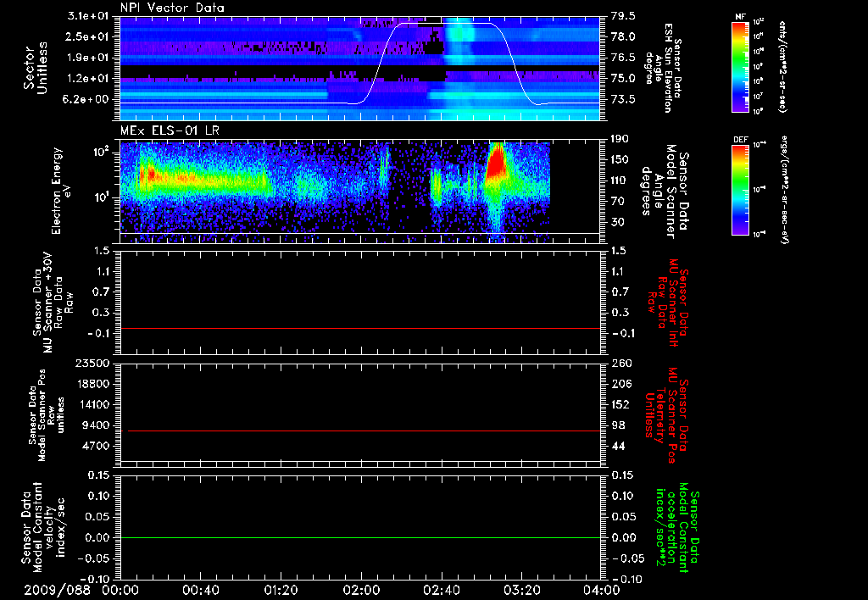
Task: Click the "152" telemetry tick value
Action: (x=620, y=404)
